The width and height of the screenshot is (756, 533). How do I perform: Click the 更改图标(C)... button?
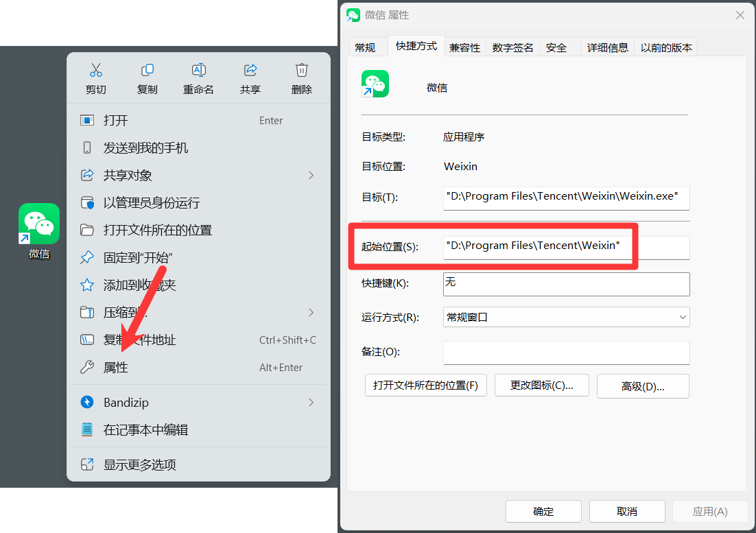[x=542, y=386]
